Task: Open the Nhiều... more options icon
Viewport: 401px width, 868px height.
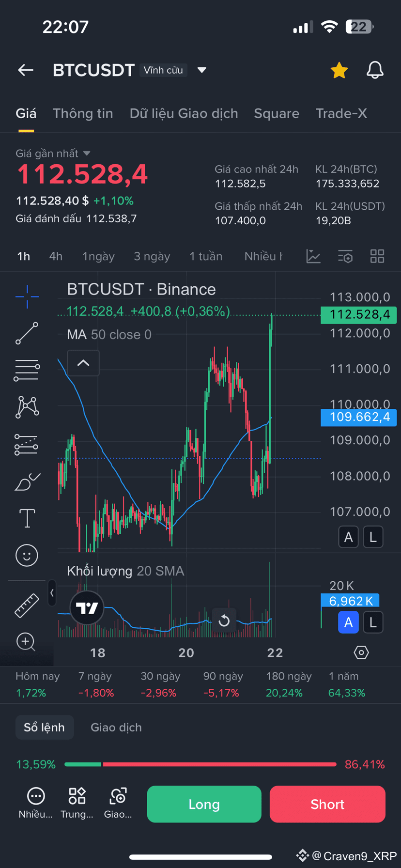Action: 36,803
